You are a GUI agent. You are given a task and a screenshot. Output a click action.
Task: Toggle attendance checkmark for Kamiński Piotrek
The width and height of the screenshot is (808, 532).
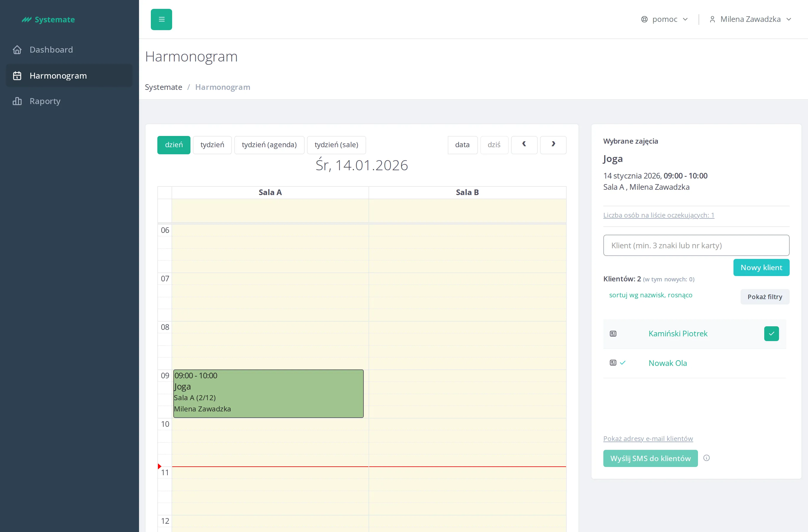(771, 334)
